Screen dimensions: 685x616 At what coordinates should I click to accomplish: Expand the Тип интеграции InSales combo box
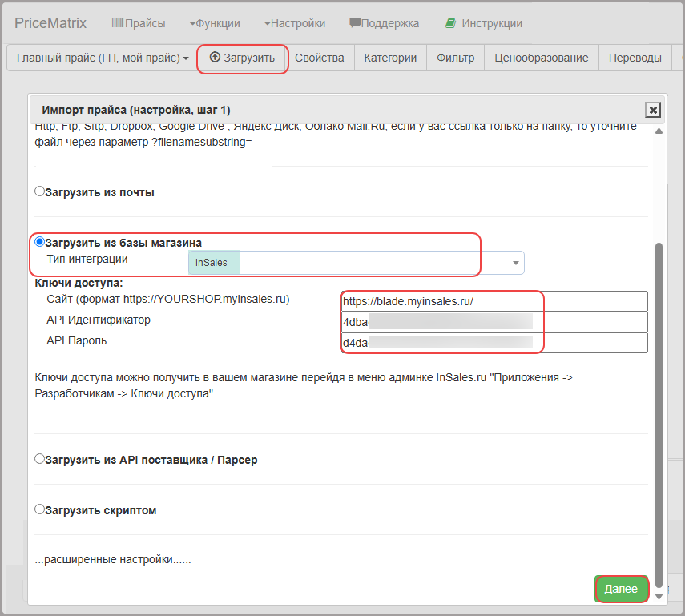coord(356,263)
